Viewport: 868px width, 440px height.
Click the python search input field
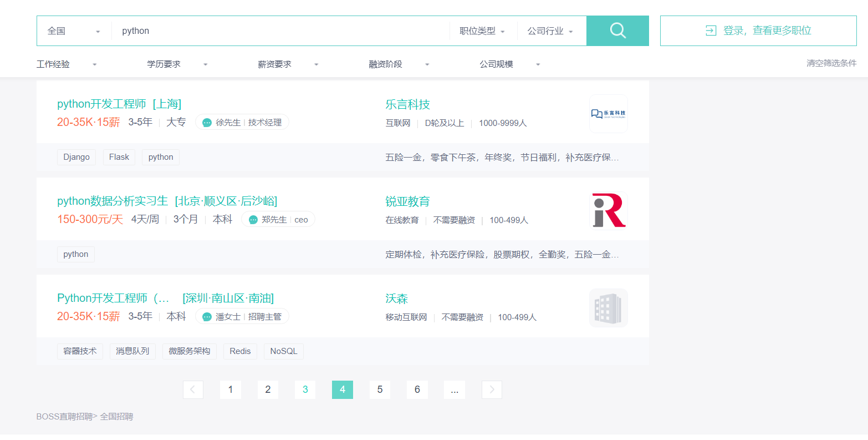pos(280,31)
